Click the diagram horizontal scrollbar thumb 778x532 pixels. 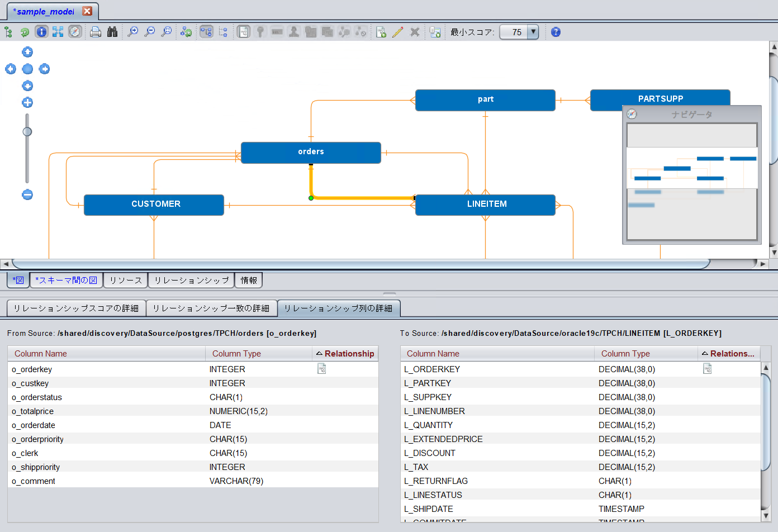point(360,263)
